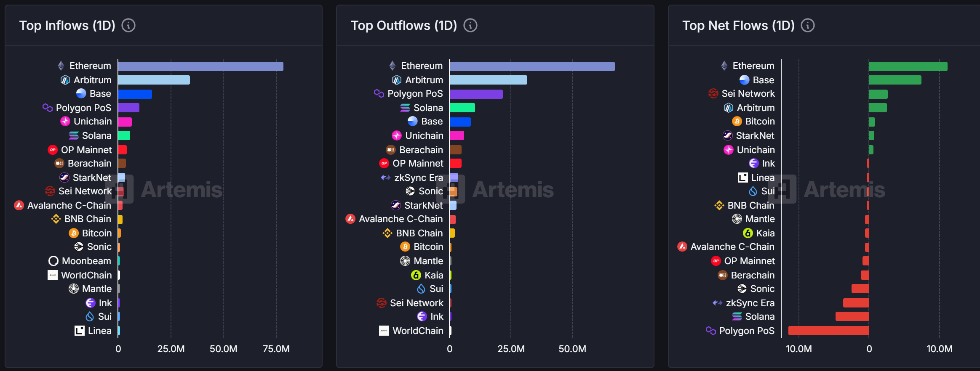Click the Polygon PoS bar in Top Outflows
The width and height of the screenshot is (980, 371).
pyautogui.click(x=476, y=94)
